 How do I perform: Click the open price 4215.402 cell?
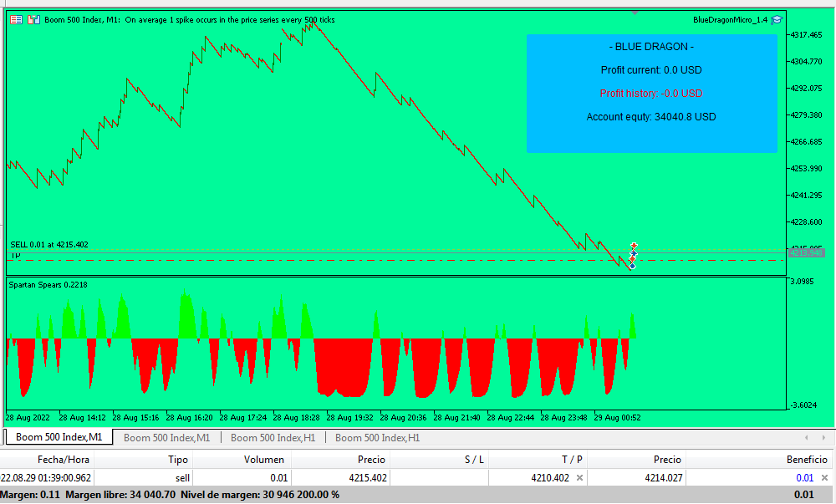340,478
